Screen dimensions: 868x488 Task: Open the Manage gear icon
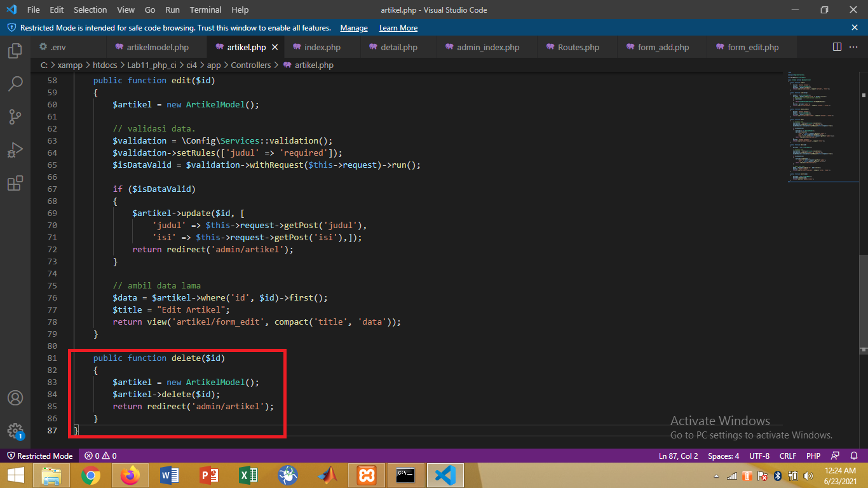(x=15, y=430)
